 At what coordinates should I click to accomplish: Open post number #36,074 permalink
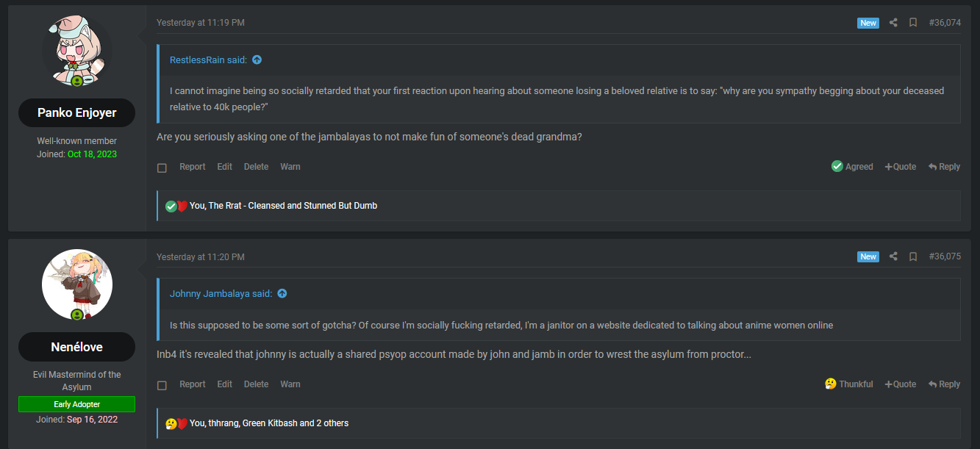pyautogui.click(x=945, y=23)
